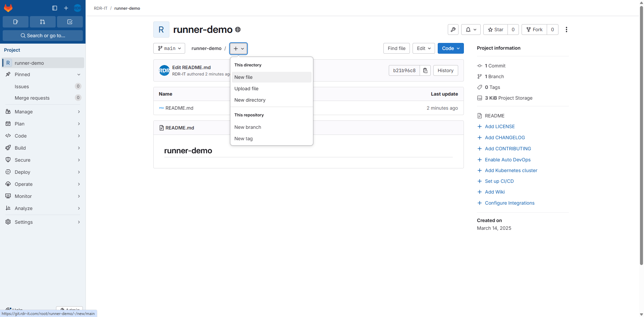Click the Search or go to field
644x317 pixels.
[x=43, y=36]
